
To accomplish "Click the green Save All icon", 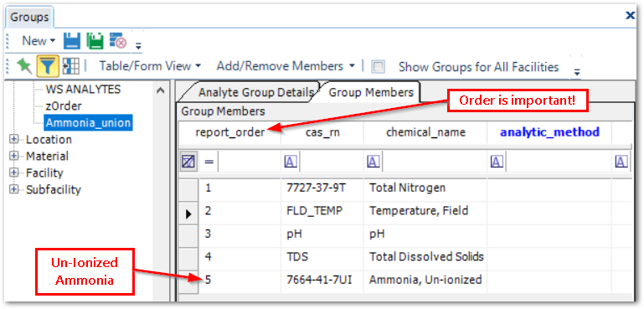I will tap(95, 41).
